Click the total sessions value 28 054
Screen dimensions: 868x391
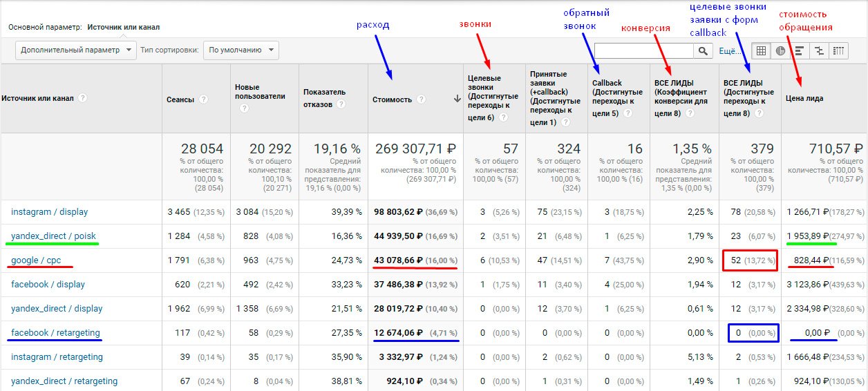click(x=203, y=149)
